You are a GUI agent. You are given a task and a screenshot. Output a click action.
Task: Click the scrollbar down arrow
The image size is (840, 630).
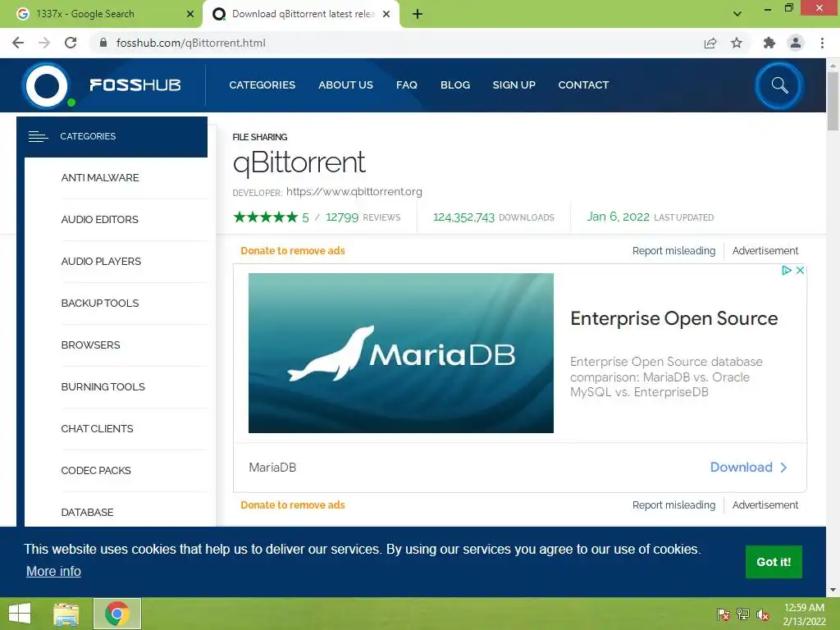click(x=833, y=590)
